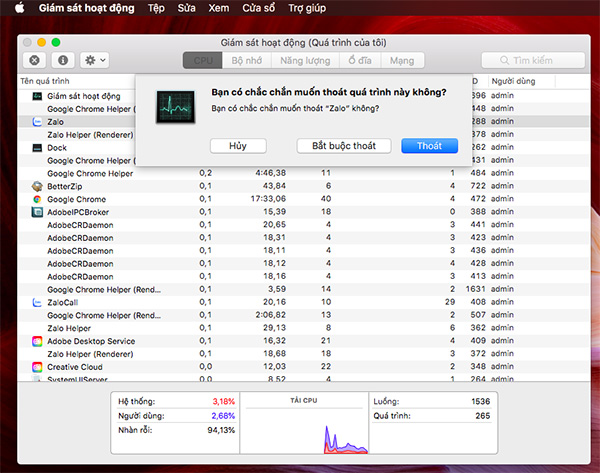Open the Xem menu
Screen dimensions: 600x473
point(218,8)
